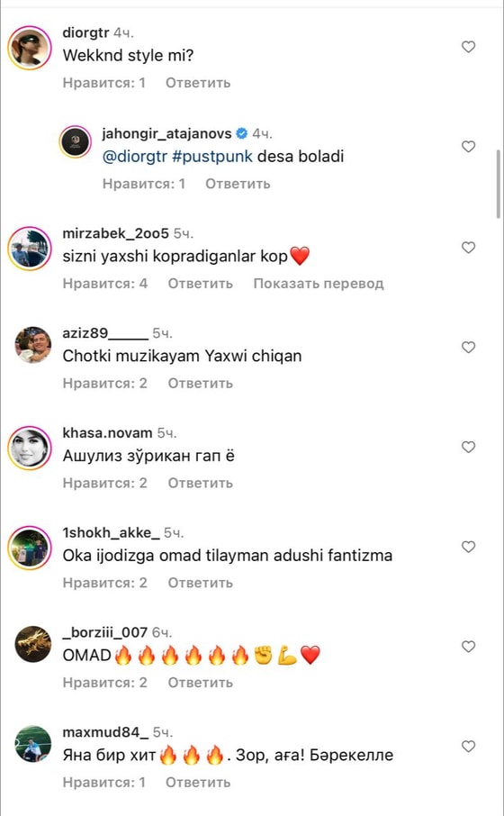The image size is (504, 816).
Task: Like _borziii_007's OMAD comment
Action: pos(469,647)
